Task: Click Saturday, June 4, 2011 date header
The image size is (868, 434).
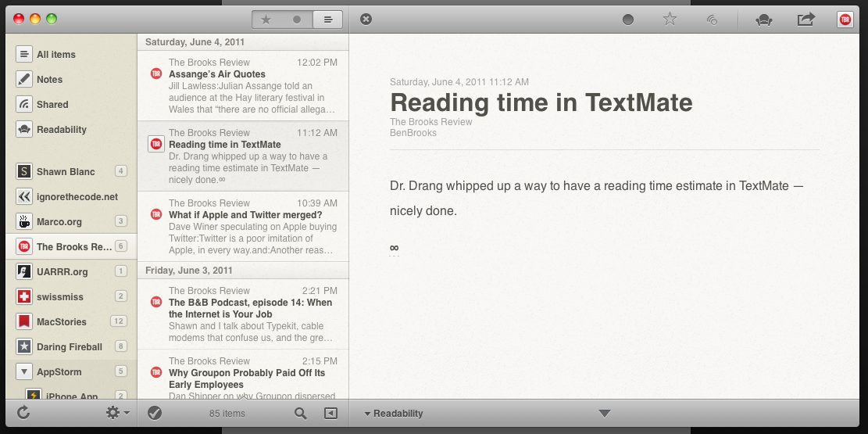Action: 195,42
